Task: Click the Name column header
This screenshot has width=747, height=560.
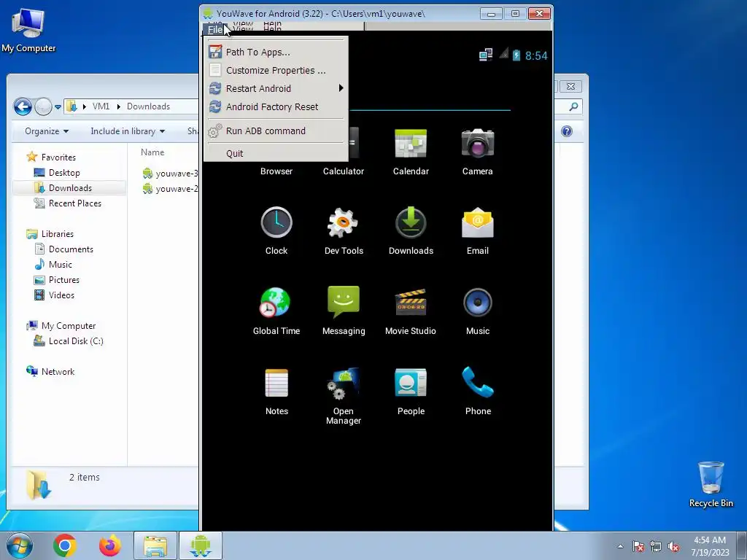Action: coord(152,152)
